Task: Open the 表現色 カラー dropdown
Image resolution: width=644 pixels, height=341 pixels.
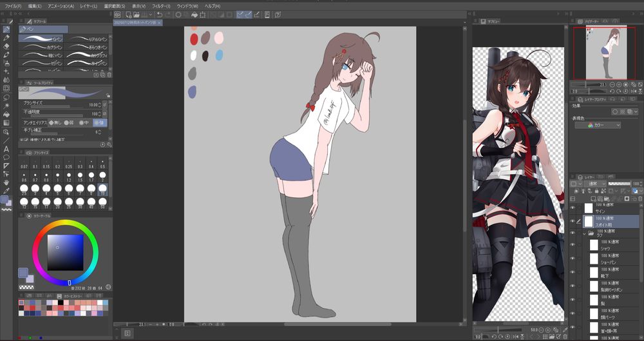Action: [x=598, y=125]
